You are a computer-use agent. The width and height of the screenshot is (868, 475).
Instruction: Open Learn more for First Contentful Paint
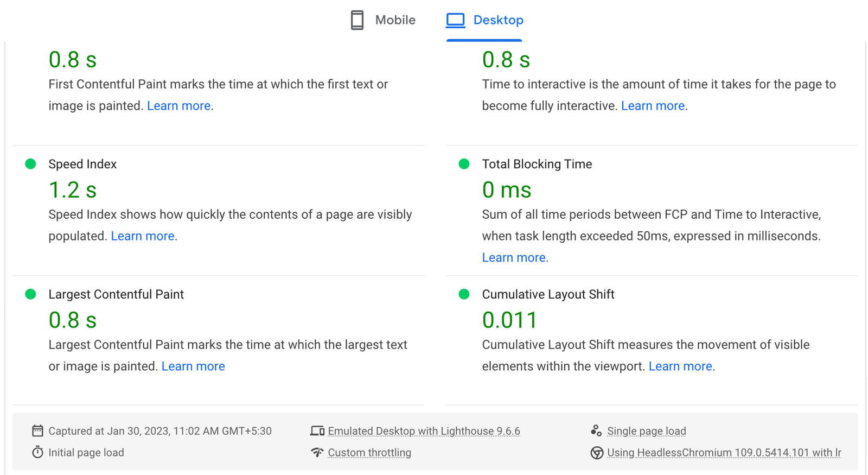(178, 106)
